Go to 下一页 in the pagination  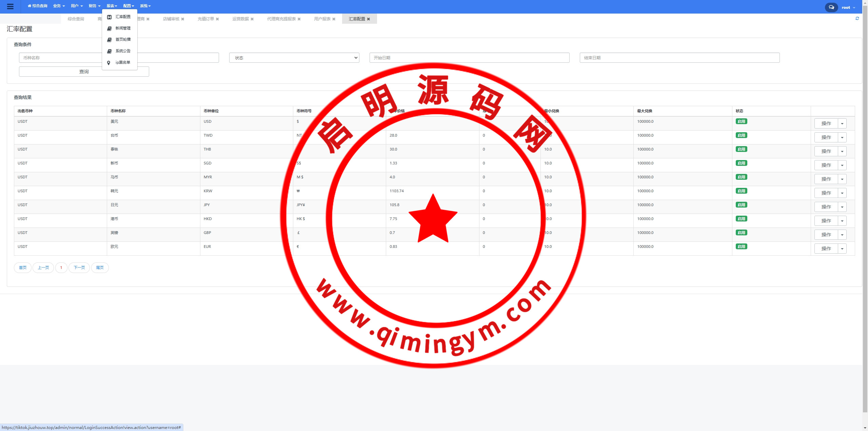[79, 268]
